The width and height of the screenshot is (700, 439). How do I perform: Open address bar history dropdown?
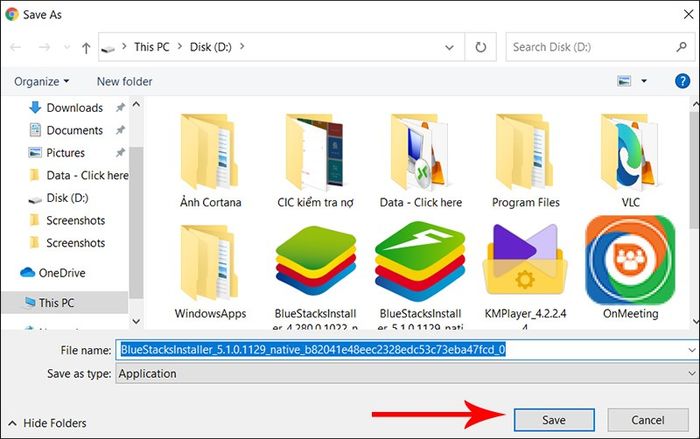pyautogui.click(x=450, y=47)
